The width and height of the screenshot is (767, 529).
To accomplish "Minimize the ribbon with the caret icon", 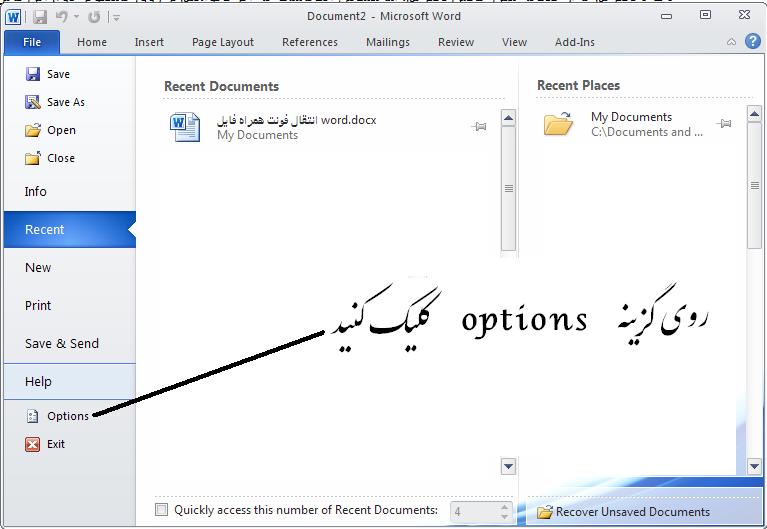I will [x=729, y=42].
